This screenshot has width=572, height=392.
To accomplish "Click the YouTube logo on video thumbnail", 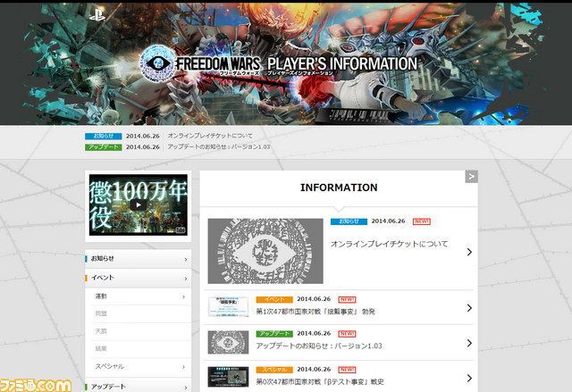I will [181, 229].
